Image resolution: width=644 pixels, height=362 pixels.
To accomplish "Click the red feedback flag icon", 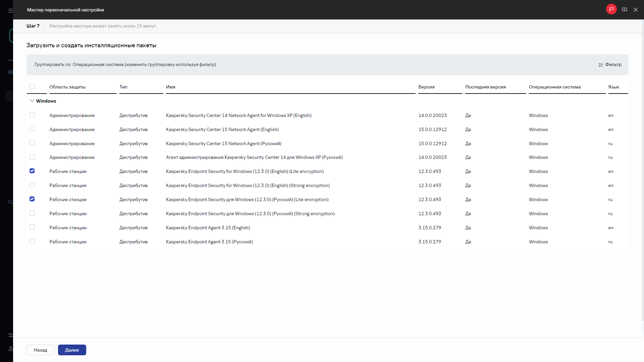I will pos(611,9).
